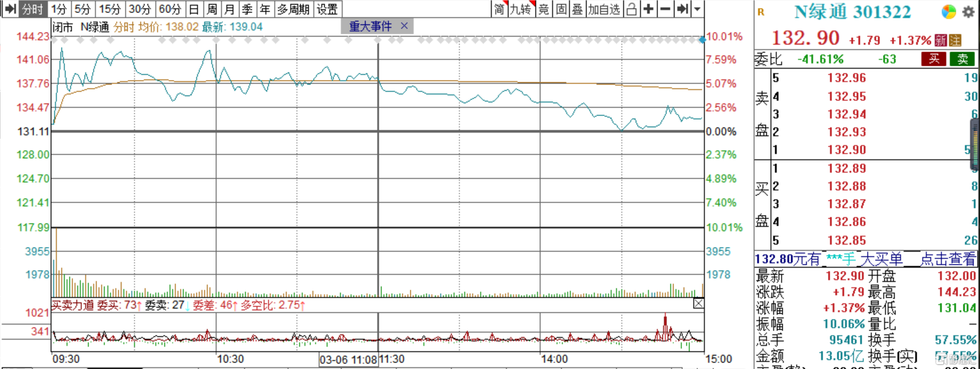This screenshot has width=980, height=369.
Task: Click the lock icon in chart toolbar
Action: click(631, 9)
